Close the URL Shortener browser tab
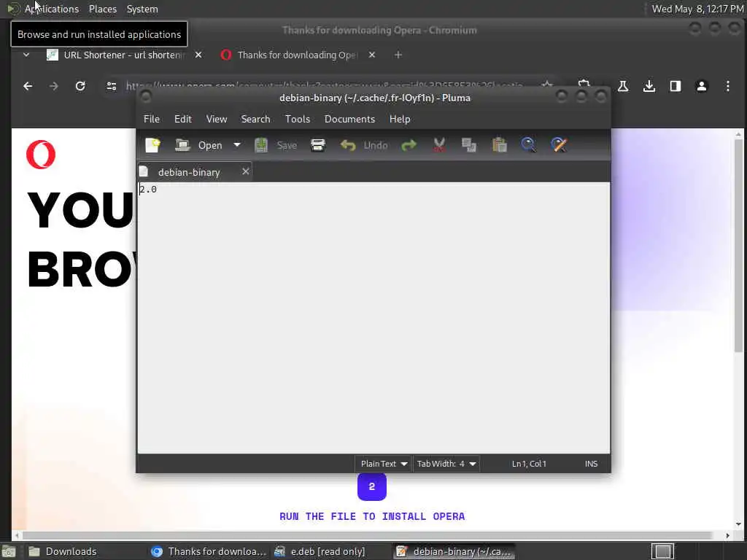The image size is (747, 560). coord(198,55)
